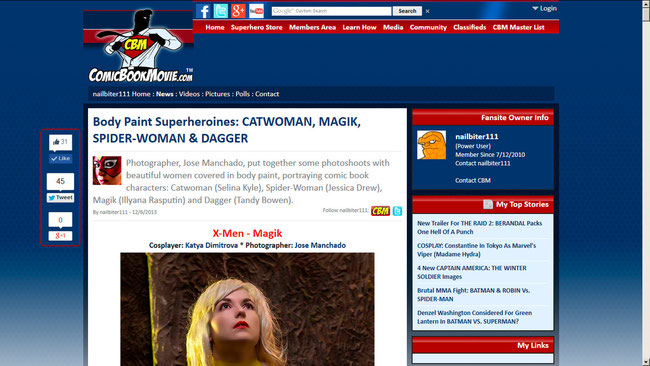The height and width of the screenshot is (366, 650).
Task: Open Denzel Washington Green Lantern story
Action: (475, 317)
